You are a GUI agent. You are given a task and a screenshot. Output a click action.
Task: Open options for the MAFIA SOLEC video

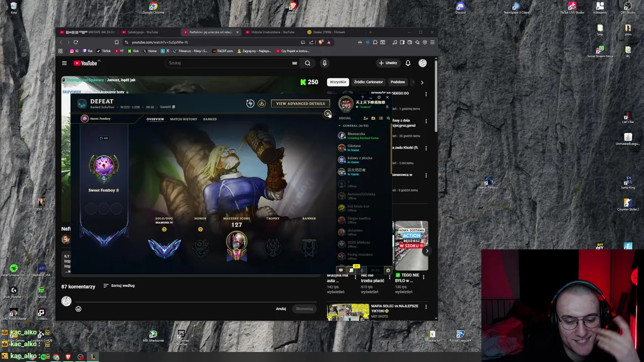(x=426, y=306)
